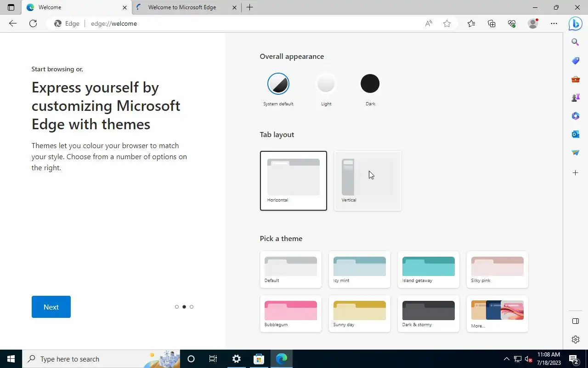Go to third page indicator dot

pos(192,307)
